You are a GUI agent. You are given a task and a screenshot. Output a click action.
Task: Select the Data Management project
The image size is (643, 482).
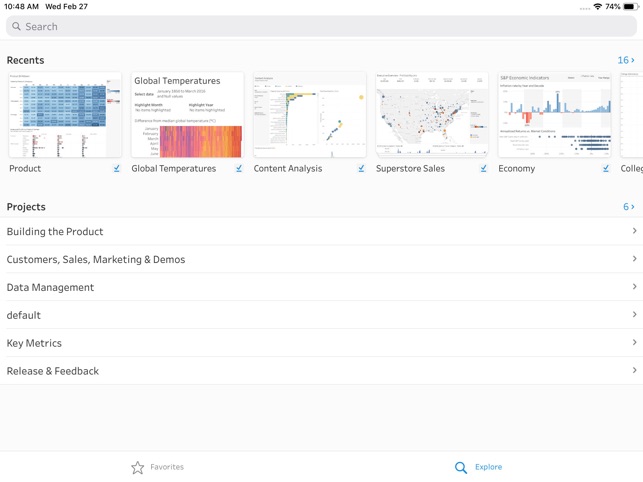tap(322, 287)
